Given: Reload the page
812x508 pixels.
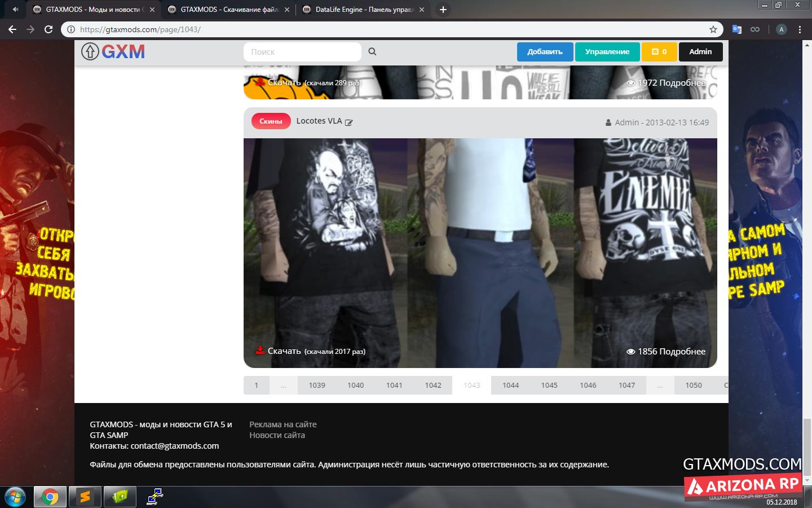Looking at the screenshot, I should 48,29.
